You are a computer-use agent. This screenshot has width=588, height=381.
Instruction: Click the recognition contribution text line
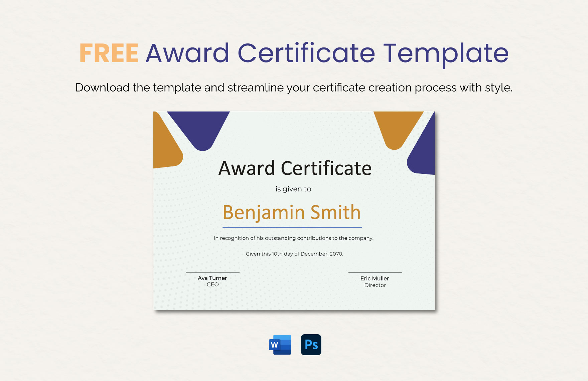click(x=294, y=239)
